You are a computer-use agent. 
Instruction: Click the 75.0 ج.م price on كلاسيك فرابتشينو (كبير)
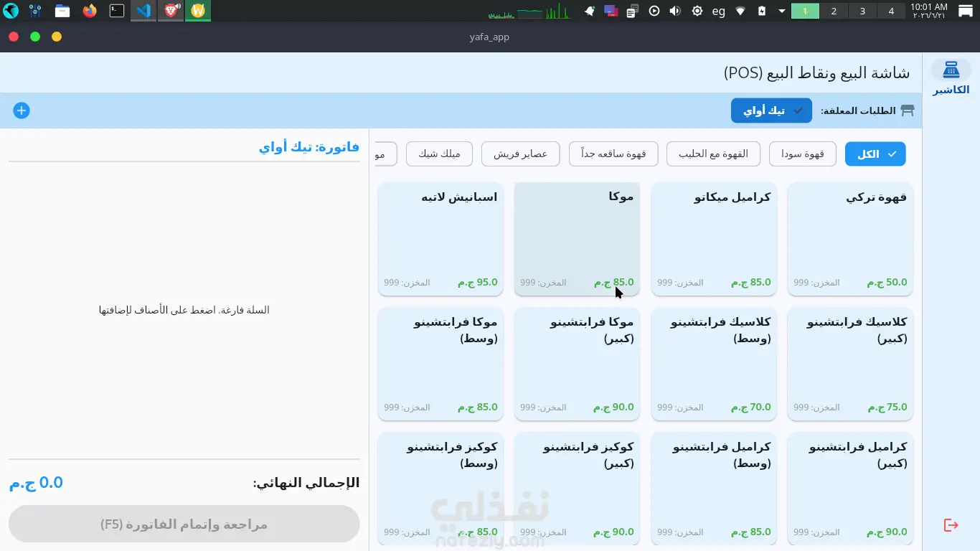887,408
